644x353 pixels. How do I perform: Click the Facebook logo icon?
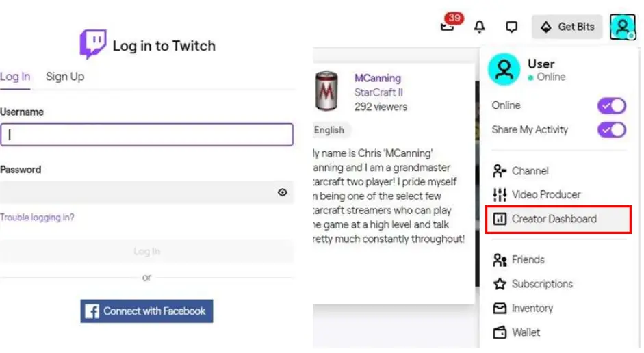pyautogui.click(x=92, y=311)
